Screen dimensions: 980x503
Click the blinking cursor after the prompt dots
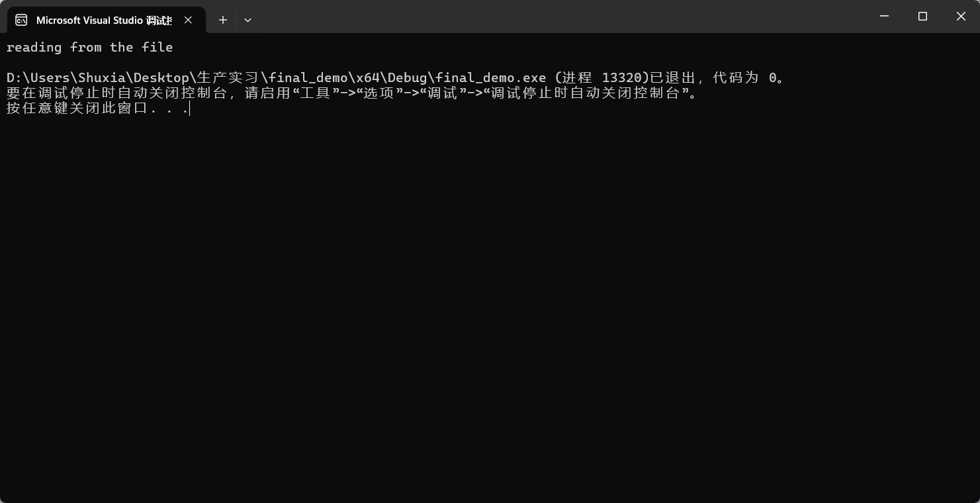click(190, 108)
